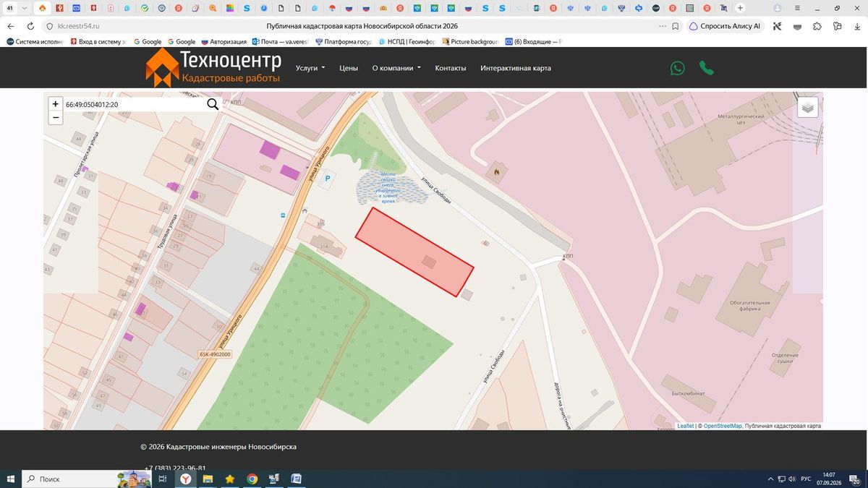Click the Техноцентр house logo
868x488 pixels.
(162, 68)
